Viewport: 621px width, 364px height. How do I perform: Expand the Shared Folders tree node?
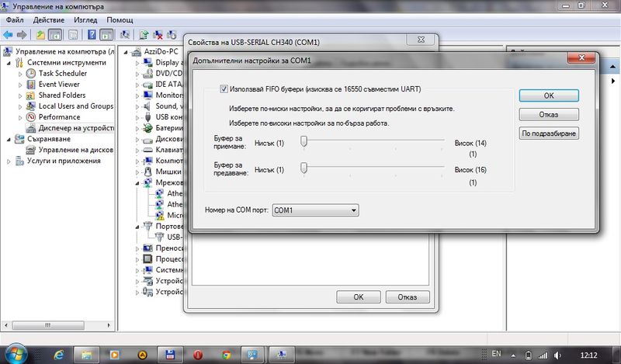21,95
